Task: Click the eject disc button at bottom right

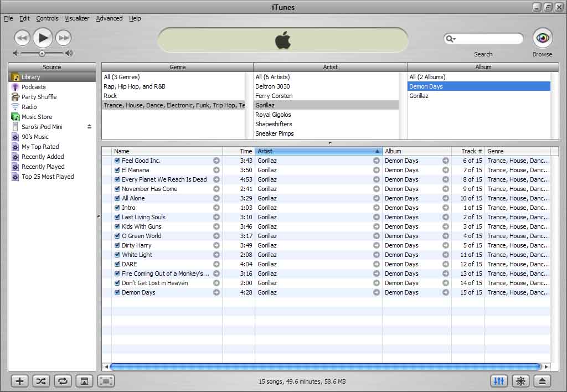Action: coord(543,381)
